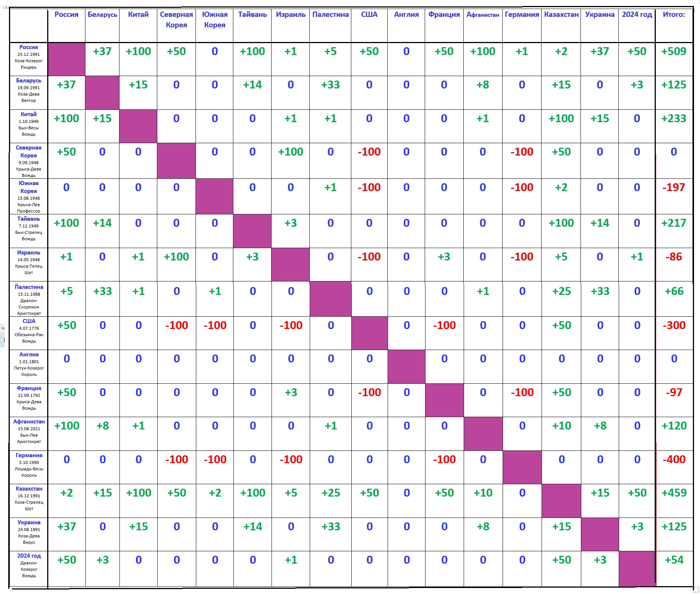Click '+10' in Афганистан row, Казахстан column
Image resolution: width=700 pixels, height=594 pixels.
click(561, 426)
